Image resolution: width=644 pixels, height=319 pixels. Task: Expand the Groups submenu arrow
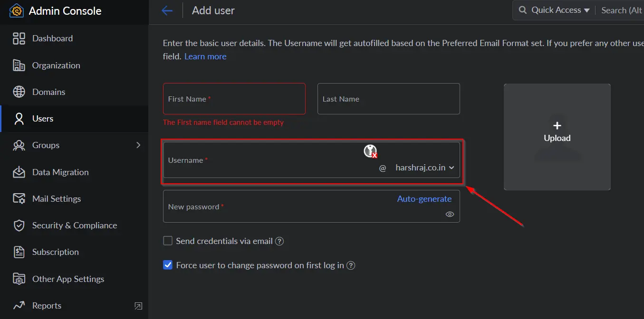click(x=138, y=145)
